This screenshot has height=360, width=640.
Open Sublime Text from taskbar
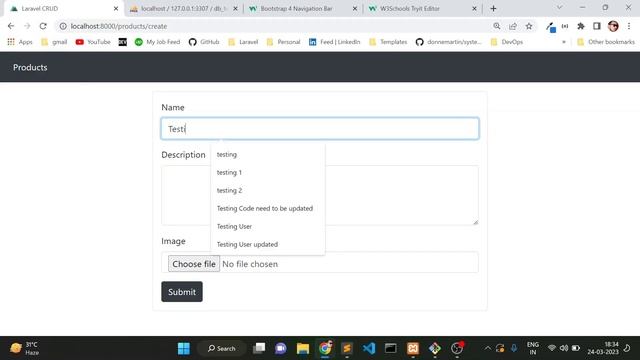tap(347, 348)
